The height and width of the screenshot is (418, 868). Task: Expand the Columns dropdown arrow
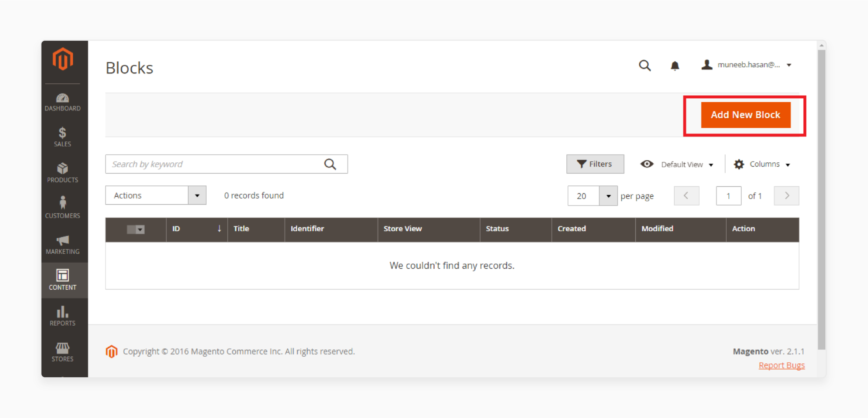point(788,165)
